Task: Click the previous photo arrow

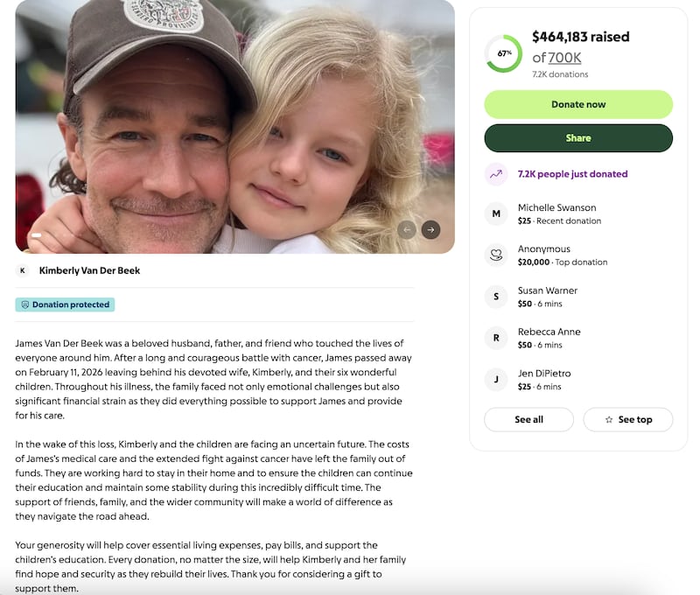Action: (407, 229)
